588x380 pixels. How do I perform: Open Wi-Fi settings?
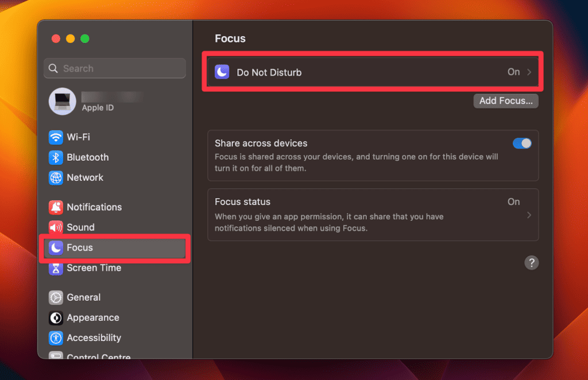pos(115,137)
